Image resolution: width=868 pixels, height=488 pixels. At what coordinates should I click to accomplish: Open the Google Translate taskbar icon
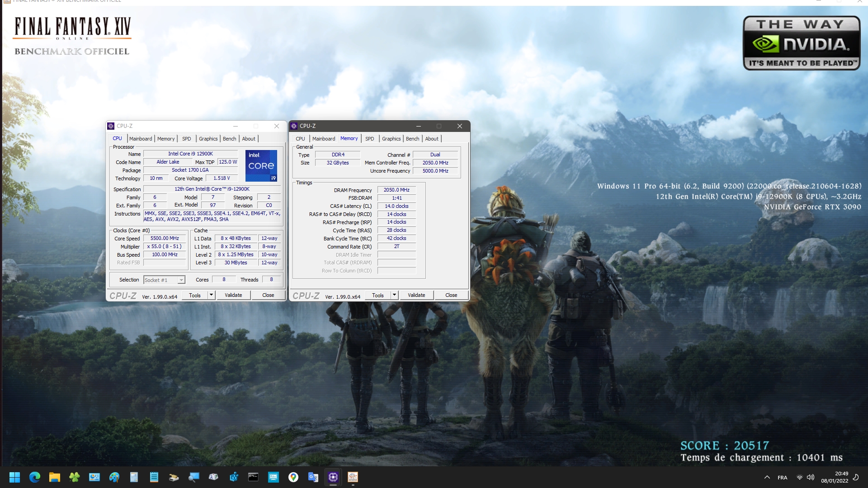(313, 477)
